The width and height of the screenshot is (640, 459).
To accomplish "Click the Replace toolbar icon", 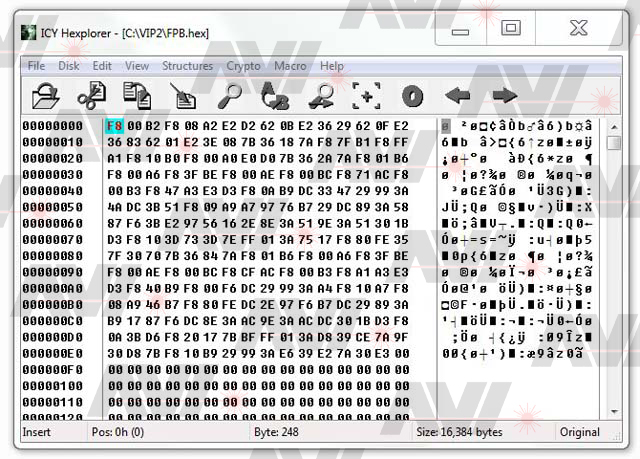I will point(274,95).
